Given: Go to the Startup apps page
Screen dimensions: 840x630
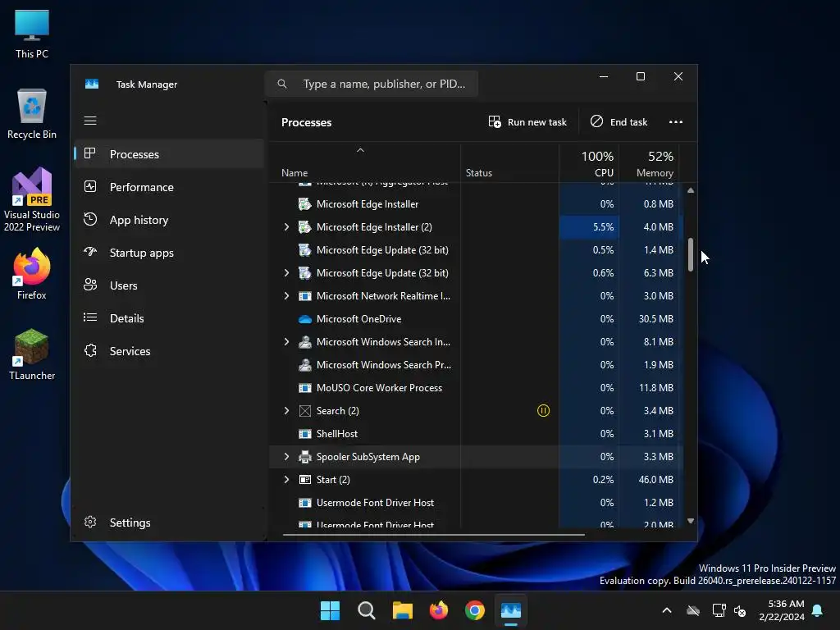Looking at the screenshot, I should pos(169,253).
